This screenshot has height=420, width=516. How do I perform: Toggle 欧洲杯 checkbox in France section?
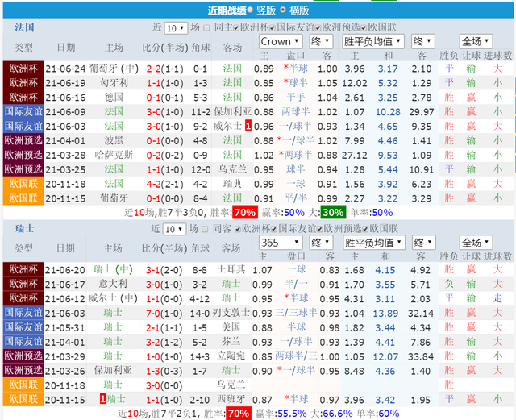236,28
